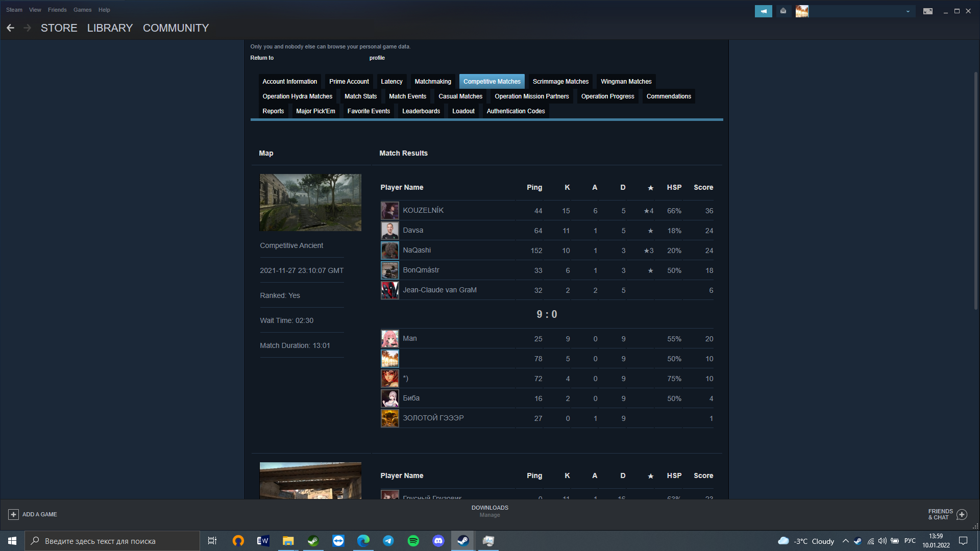Click the back navigation arrow
Viewport: 980px width, 551px height.
pyautogui.click(x=10, y=28)
